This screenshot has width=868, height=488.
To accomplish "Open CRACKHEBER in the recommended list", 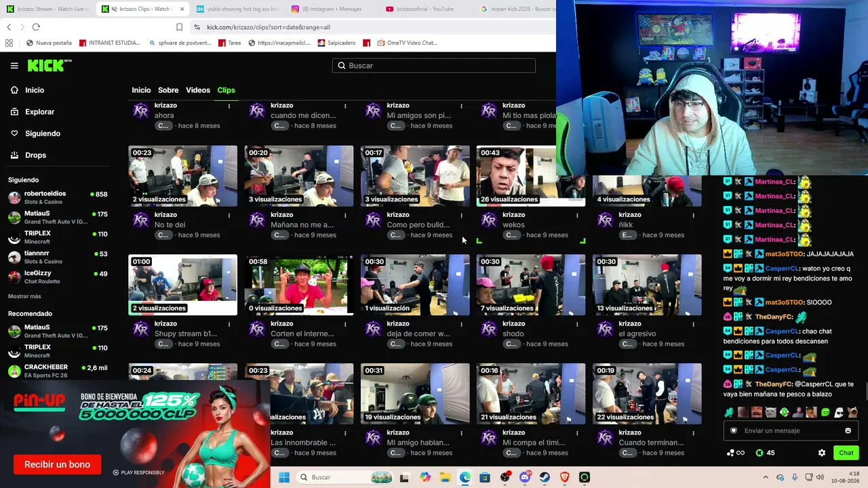I will point(58,371).
